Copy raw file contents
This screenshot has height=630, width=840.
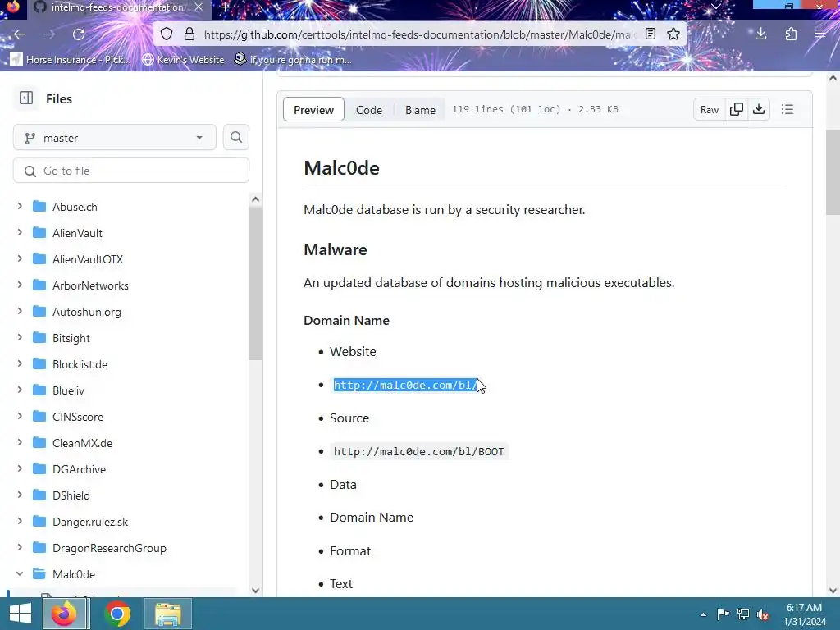[737, 109]
